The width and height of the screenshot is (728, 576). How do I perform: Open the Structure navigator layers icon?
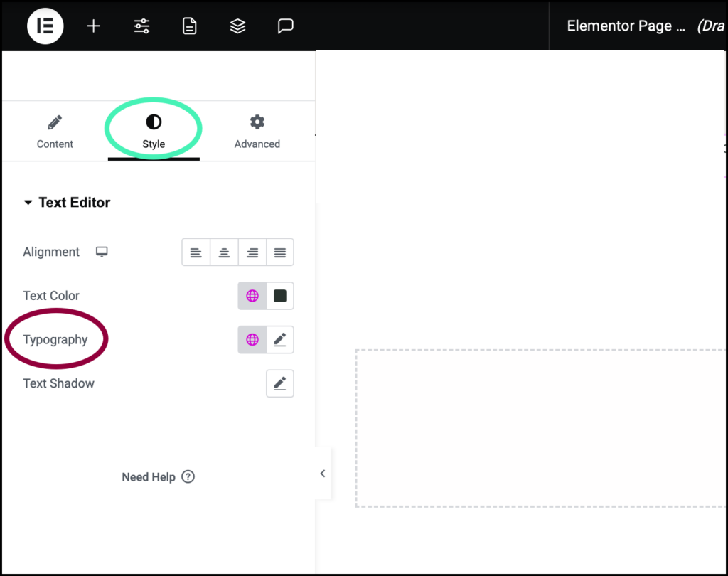coord(237,26)
